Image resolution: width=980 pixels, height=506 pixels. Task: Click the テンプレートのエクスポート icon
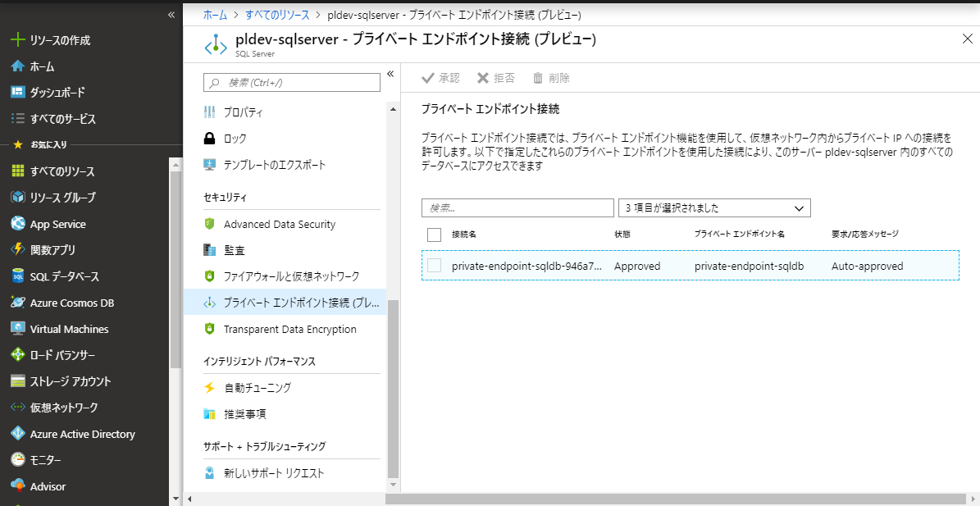210,165
